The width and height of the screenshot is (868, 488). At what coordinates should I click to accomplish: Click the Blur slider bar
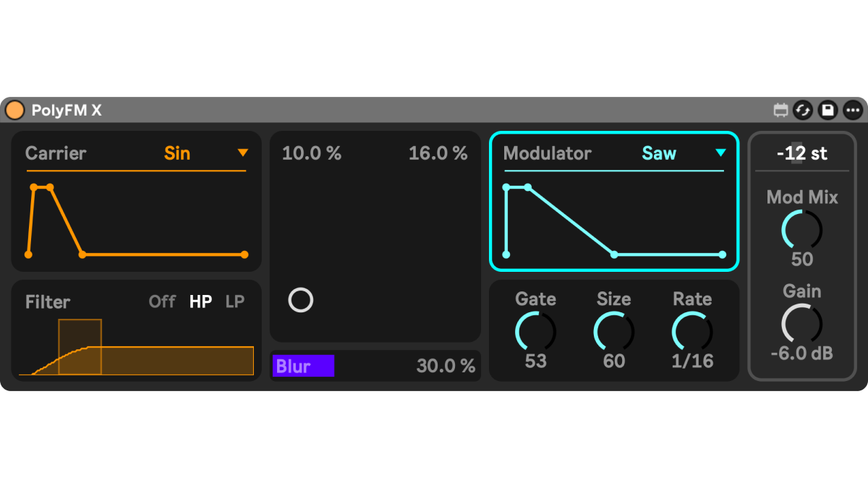pyautogui.click(x=304, y=367)
